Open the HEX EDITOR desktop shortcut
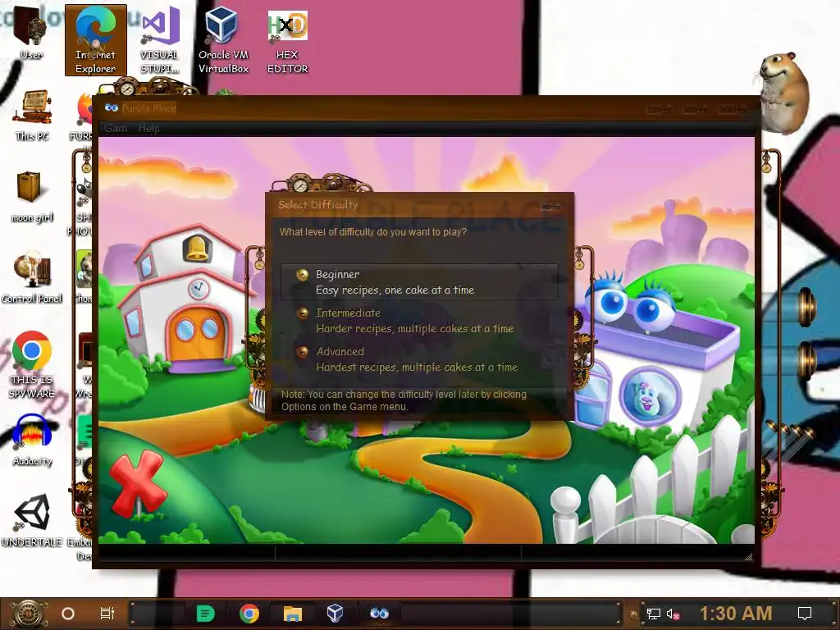Screen dimensions: 840x630 click(288, 40)
